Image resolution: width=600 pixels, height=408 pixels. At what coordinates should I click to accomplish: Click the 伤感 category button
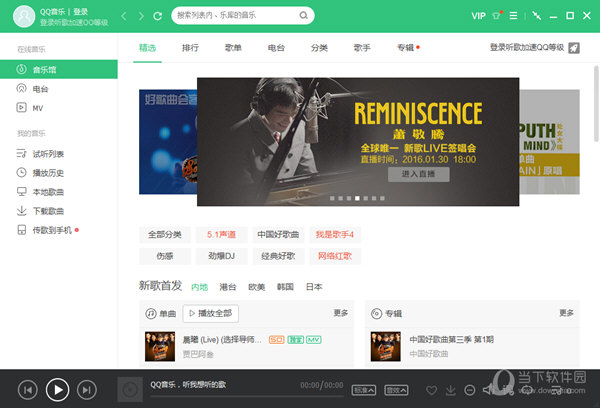pos(165,256)
